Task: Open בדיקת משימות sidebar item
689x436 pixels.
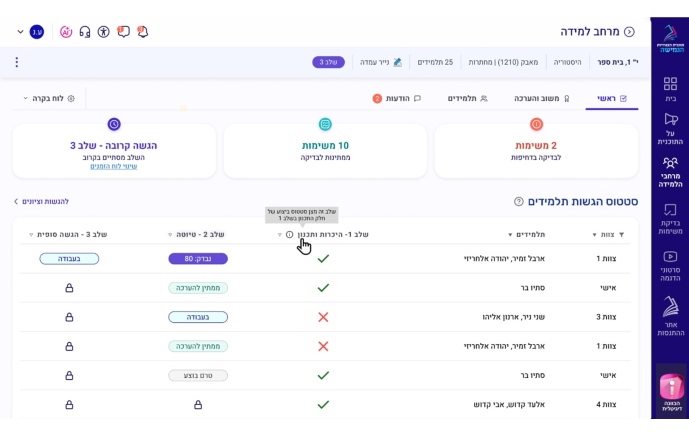Action: point(670,218)
